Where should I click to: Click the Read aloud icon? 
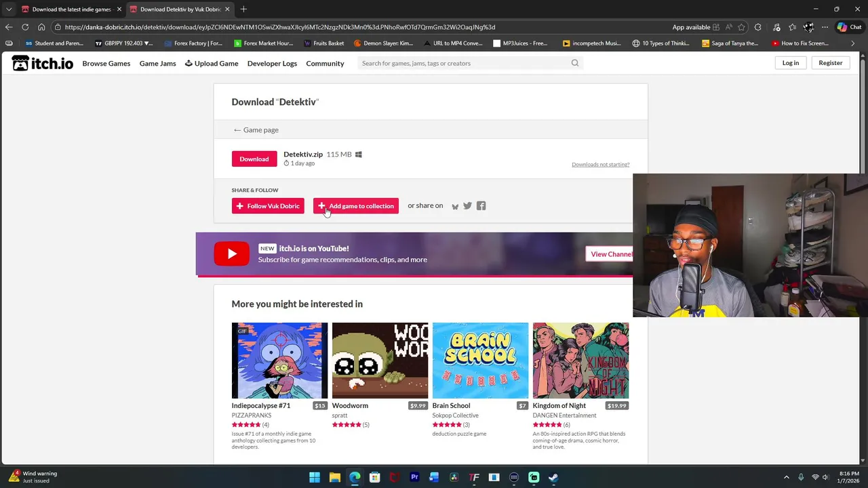(x=729, y=27)
